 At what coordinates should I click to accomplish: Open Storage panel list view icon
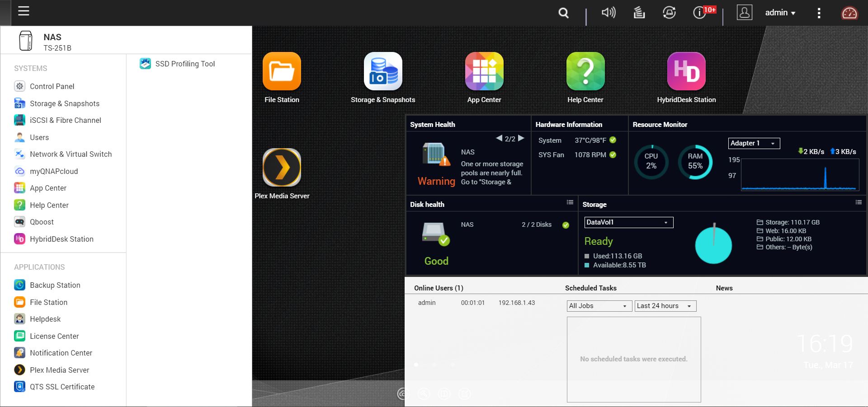click(859, 202)
